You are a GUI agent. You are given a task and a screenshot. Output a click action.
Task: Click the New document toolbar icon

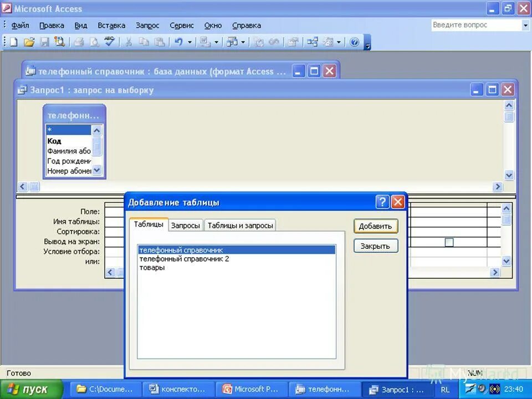pos(14,42)
